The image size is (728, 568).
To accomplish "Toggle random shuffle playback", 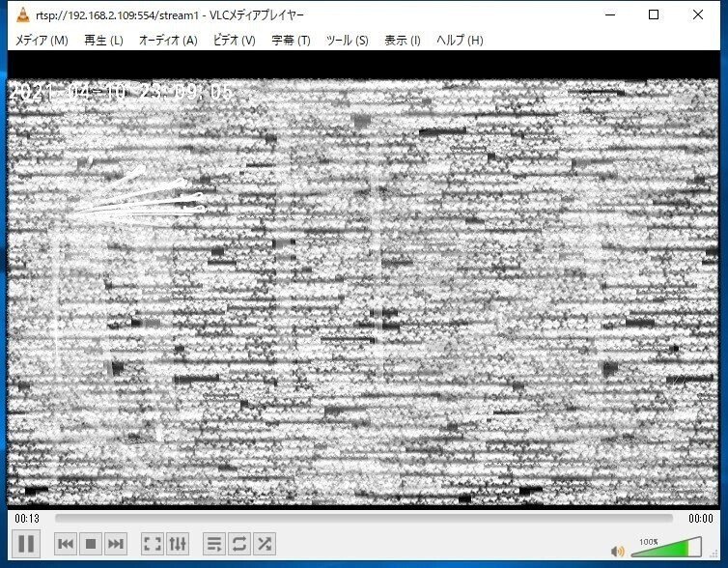I will [x=265, y=544].
